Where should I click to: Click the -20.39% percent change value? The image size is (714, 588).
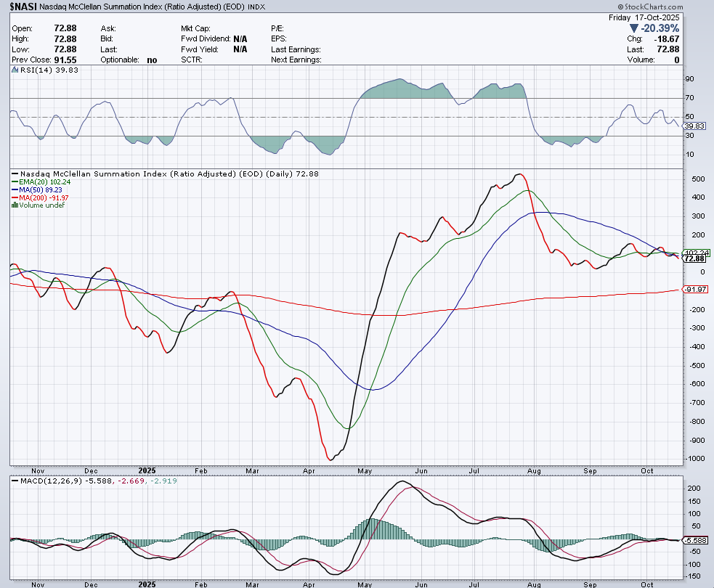click(x=660, y=28)
